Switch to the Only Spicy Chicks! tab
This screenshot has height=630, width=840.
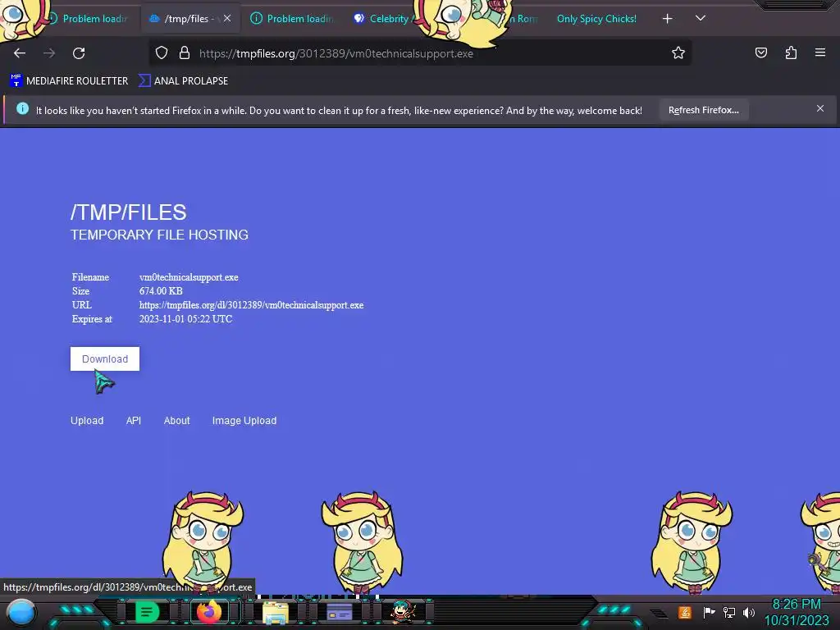[596, 19]
